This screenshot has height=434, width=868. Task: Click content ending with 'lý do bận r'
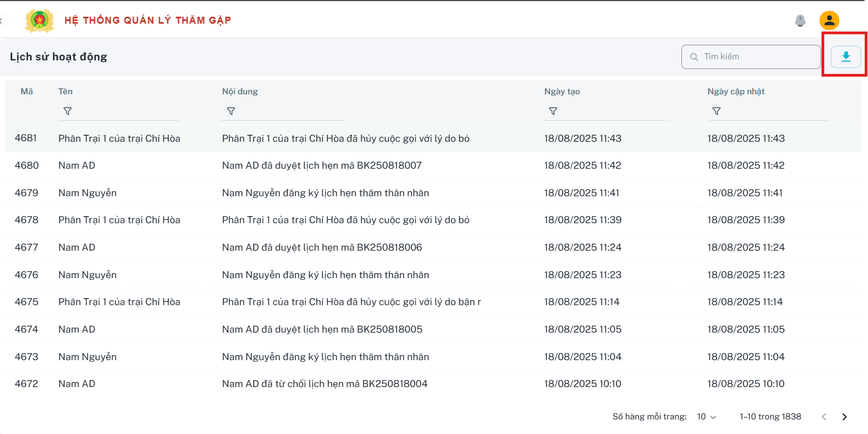tap(351, 302)
